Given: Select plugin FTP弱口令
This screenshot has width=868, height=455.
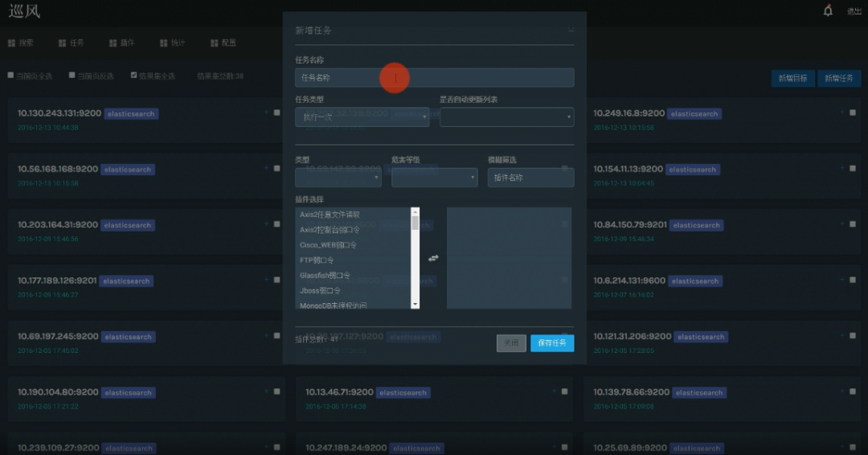Looking at the screenshot, I should pyautogui.click(x=317, y=260).
